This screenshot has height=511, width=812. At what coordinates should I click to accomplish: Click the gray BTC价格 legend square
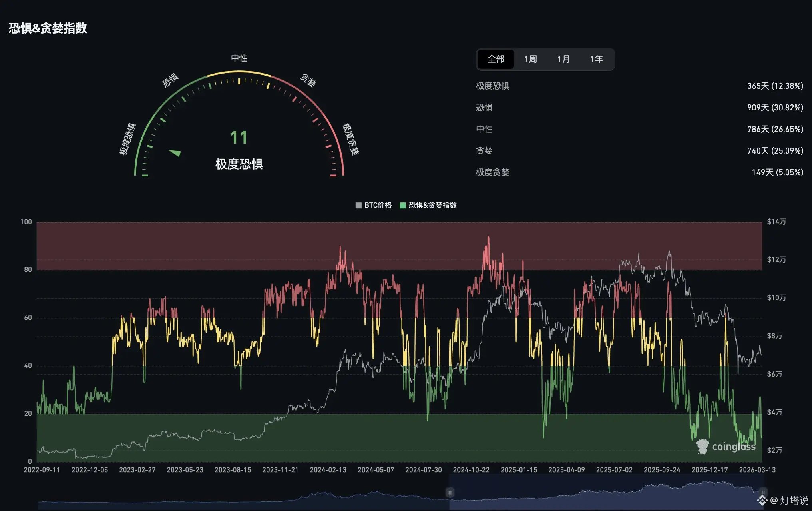(x=358, y=205)
